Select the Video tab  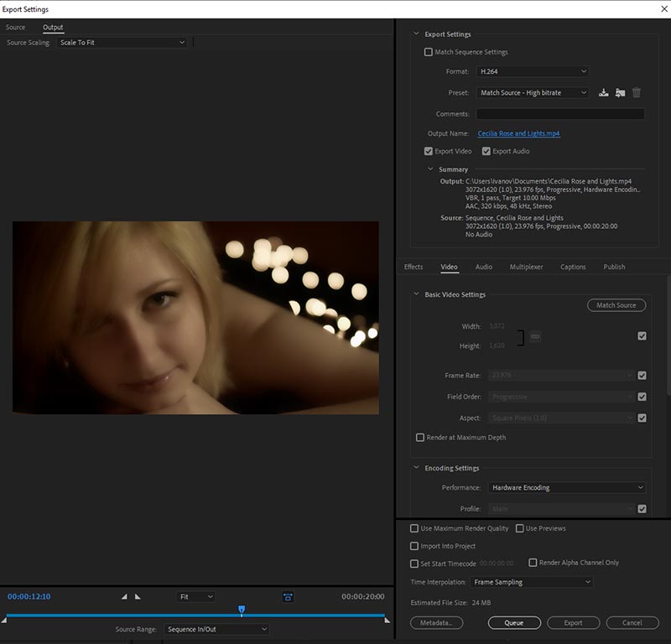click(x=450, y=267)
